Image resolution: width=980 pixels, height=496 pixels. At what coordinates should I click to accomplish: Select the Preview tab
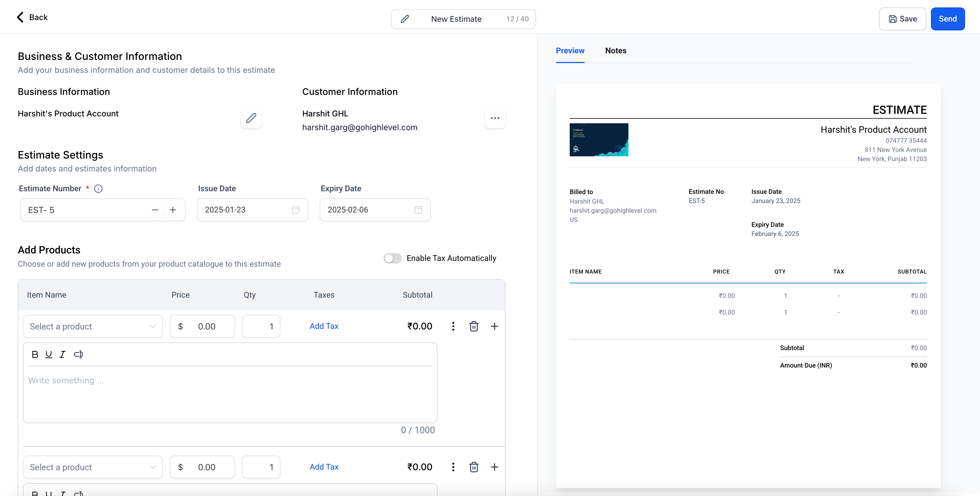click(570, 50)
